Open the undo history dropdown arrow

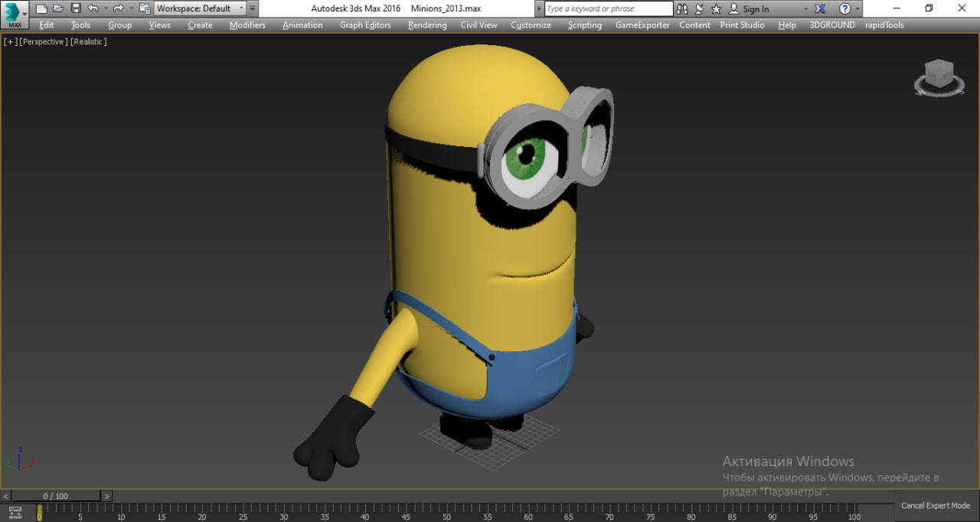click(105, 8)
